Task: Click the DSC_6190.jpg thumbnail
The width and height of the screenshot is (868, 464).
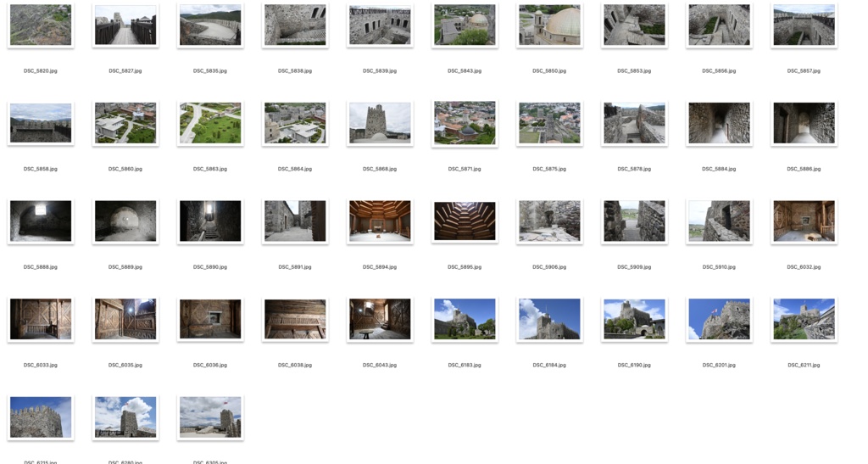Action: [x=634, y=319]
